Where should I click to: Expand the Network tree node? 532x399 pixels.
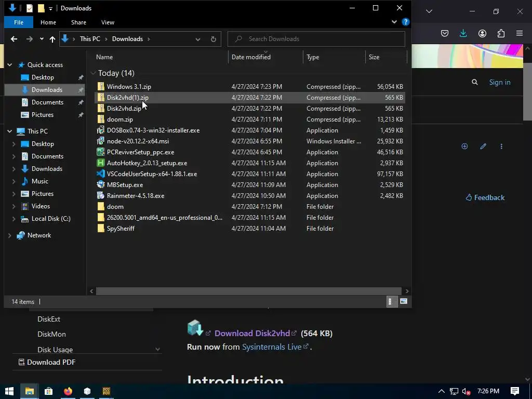click(x=9, y=235)
